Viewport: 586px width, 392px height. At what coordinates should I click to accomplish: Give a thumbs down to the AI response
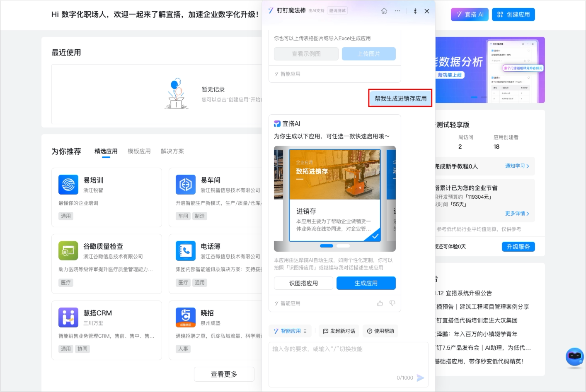(392, 303)
